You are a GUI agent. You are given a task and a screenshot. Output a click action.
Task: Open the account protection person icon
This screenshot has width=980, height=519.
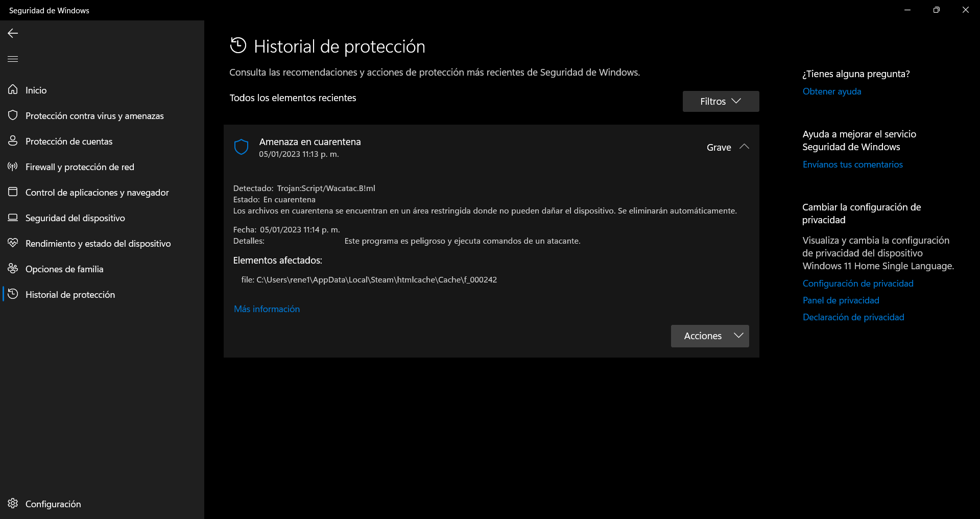[13, 140]
